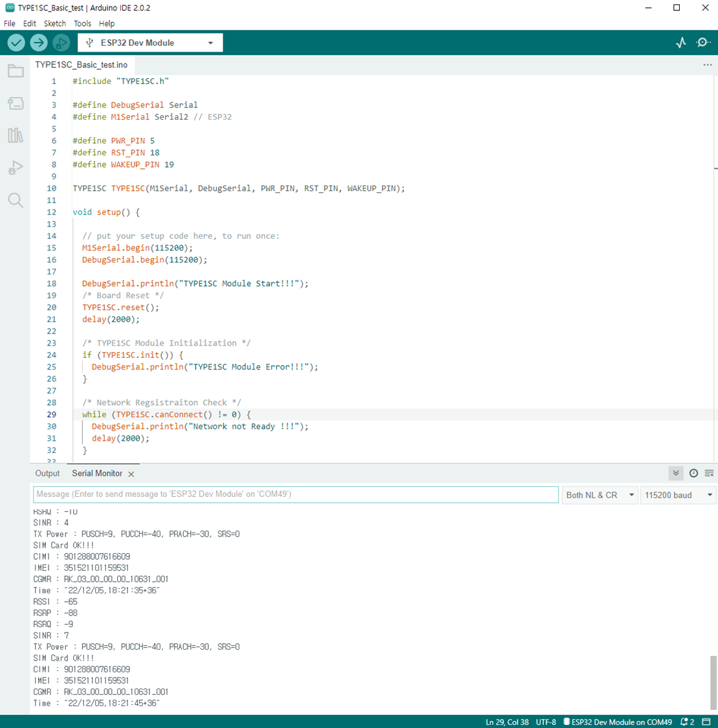Open the Serial Monitor magnifier icon
This screenshot has width=718, height=728.
click(x=703, y=43)
